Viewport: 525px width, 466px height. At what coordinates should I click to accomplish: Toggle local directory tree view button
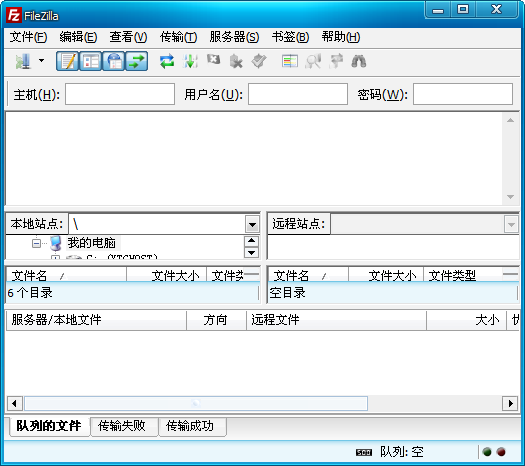(x=90, y=61)
